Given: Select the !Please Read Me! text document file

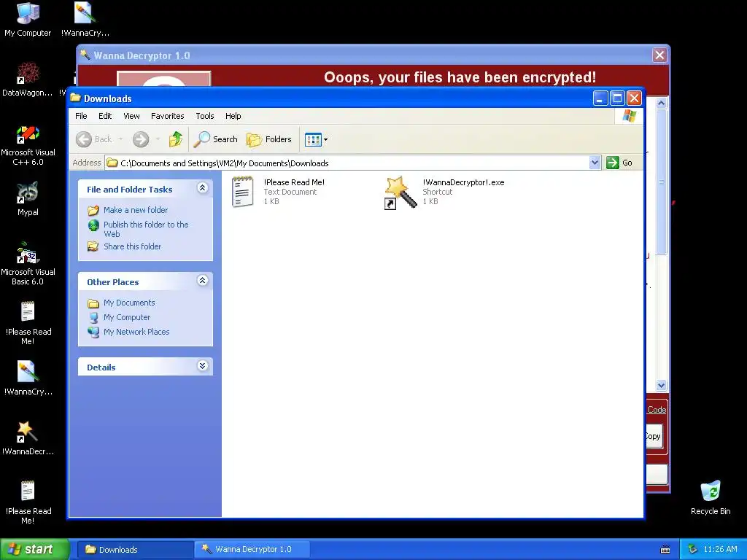Looking at the screenshot, I should pos(278,192).
